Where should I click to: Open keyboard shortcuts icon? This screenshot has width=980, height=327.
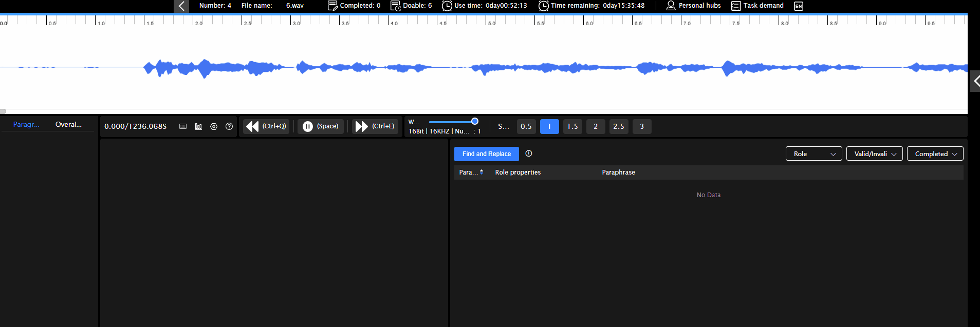pos(183,126)
